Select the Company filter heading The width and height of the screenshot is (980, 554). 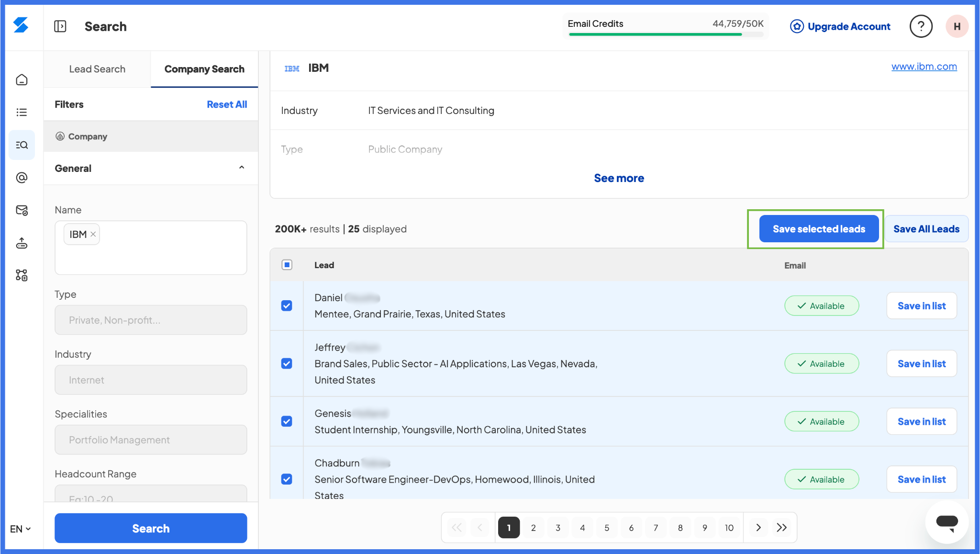click(151, 136)
